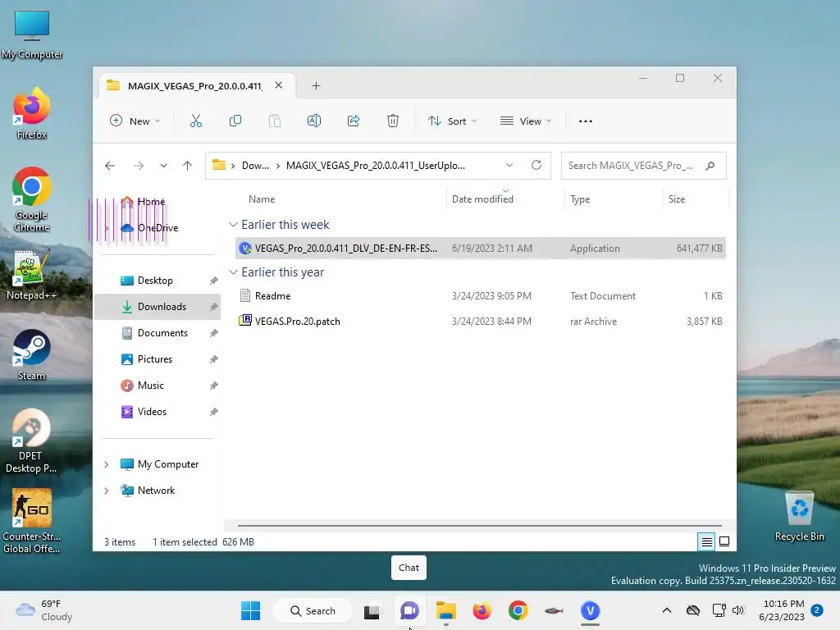
Task: Sort by the Type column header
Action: point(580,199)
